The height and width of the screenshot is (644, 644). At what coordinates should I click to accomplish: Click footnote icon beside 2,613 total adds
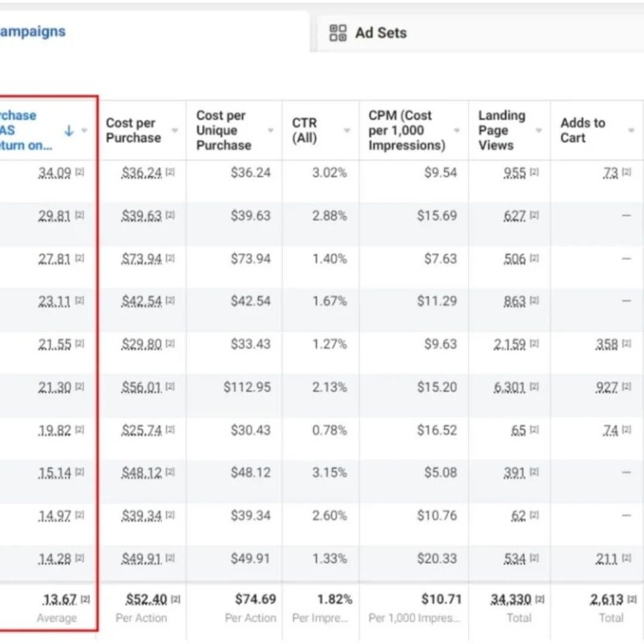click(632, 599)
